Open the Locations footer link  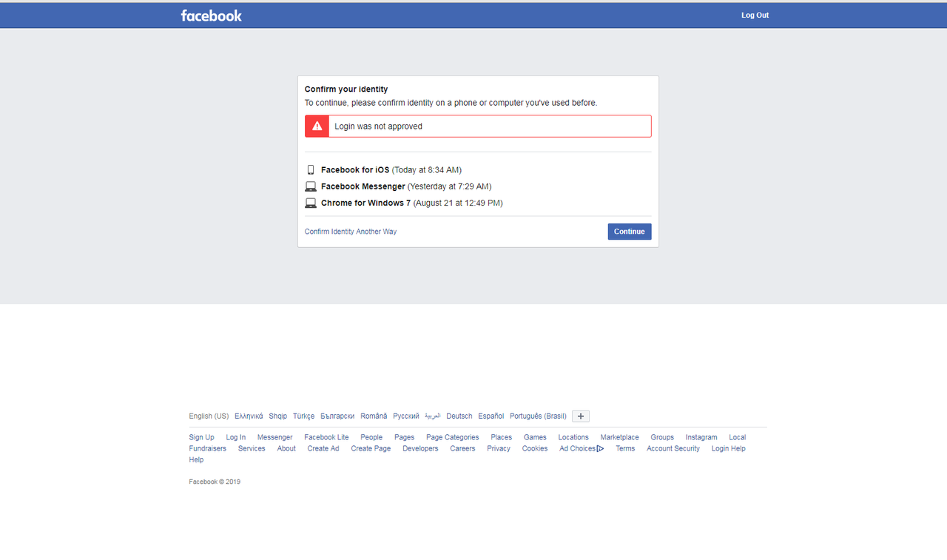coord(573,438)
